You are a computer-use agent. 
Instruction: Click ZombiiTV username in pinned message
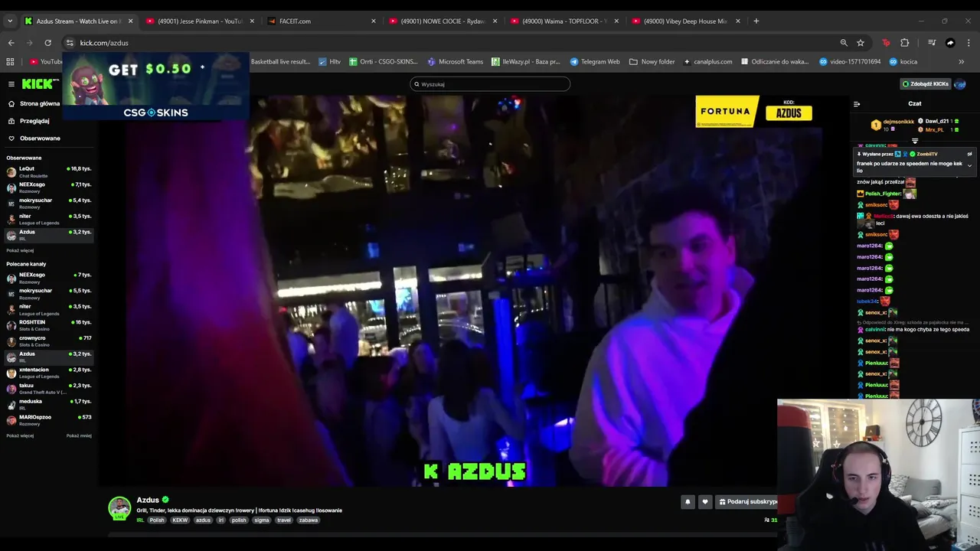point(926,154)
